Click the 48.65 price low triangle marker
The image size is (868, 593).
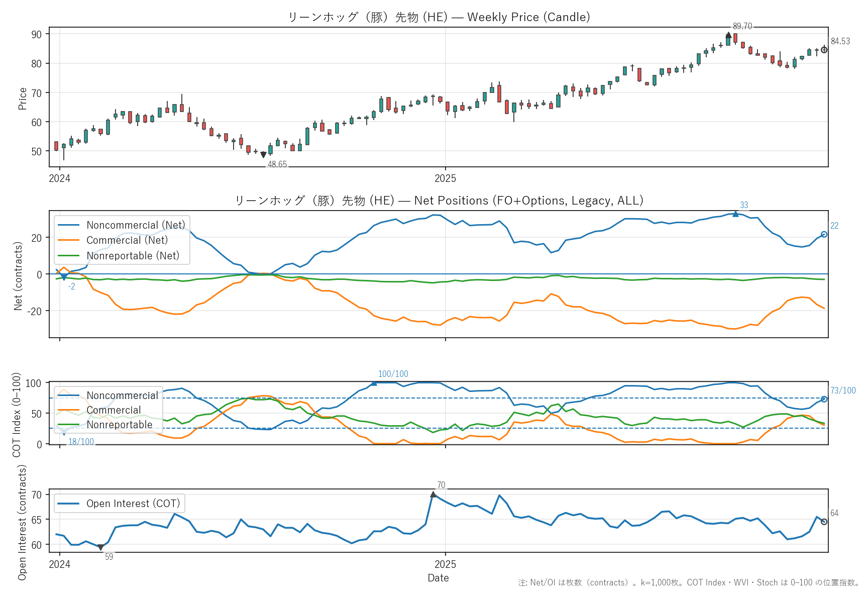(263, 155)
